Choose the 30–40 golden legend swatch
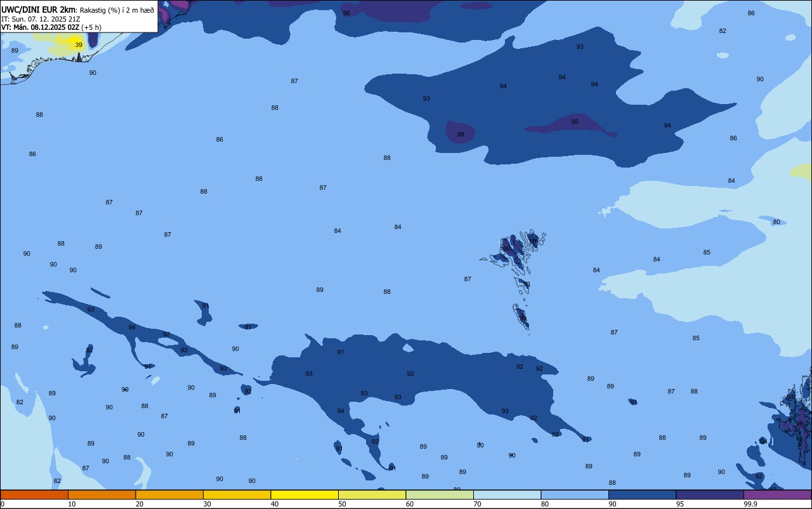This screenshot has width=812, height=509. [x=237, y=494]
